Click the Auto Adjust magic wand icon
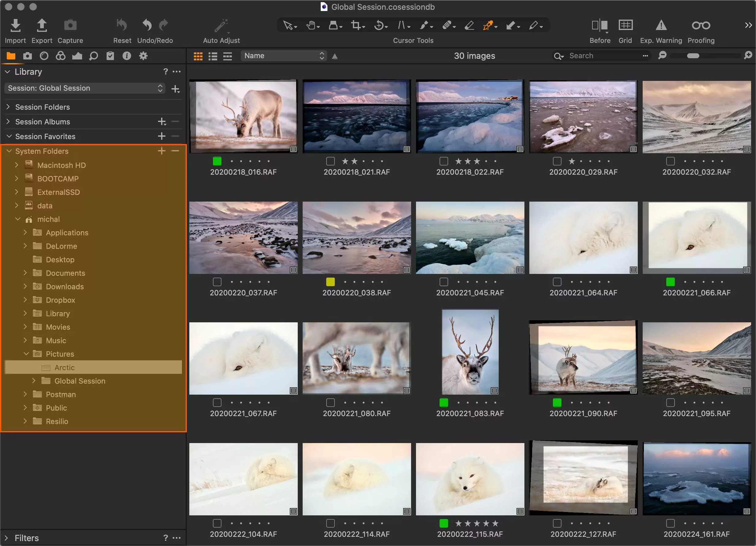Viewport: 756px width, 546px height. coord(221,26)
